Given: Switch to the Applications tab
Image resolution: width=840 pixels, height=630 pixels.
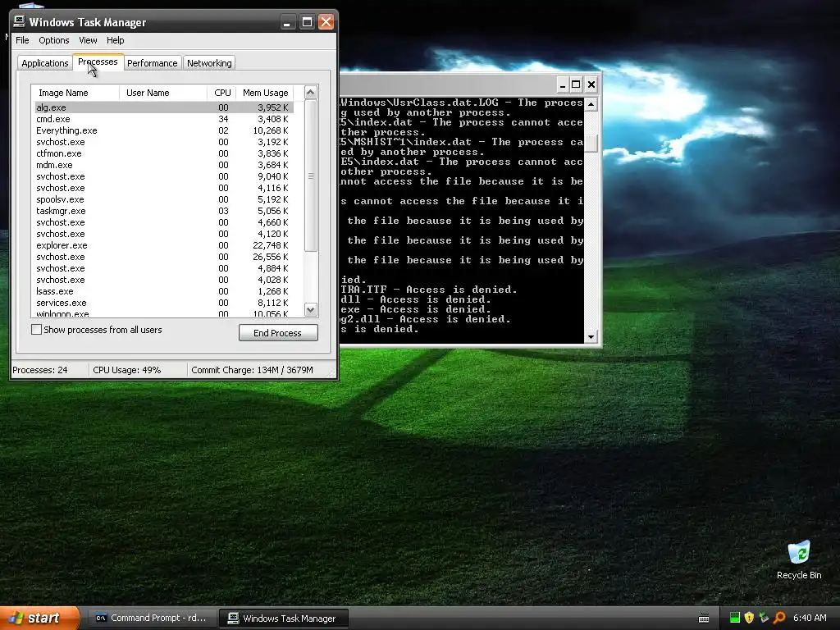Looking at the screenshot, I should (45, 63).
